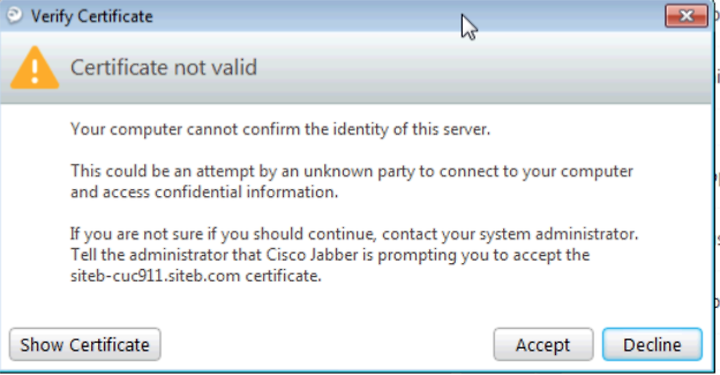Close the Verify Certificate dialog
720x375 pixels.
pyautogui.click(x=686, y=16)
